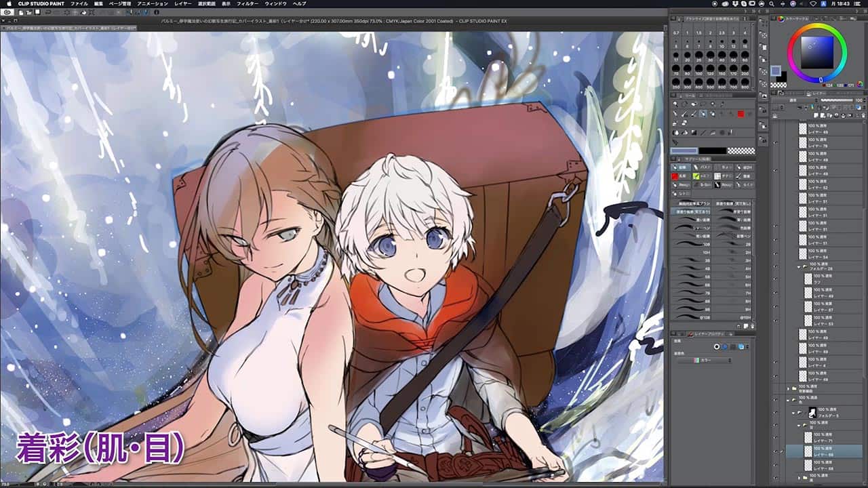This screenshot has width=868, height=488.
Task: Select the highlighted Pencil tool
Action: [703, 114]
